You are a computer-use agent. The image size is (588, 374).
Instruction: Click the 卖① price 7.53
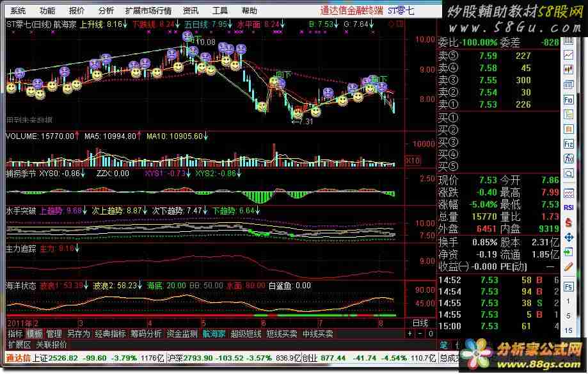coord(488,104)
